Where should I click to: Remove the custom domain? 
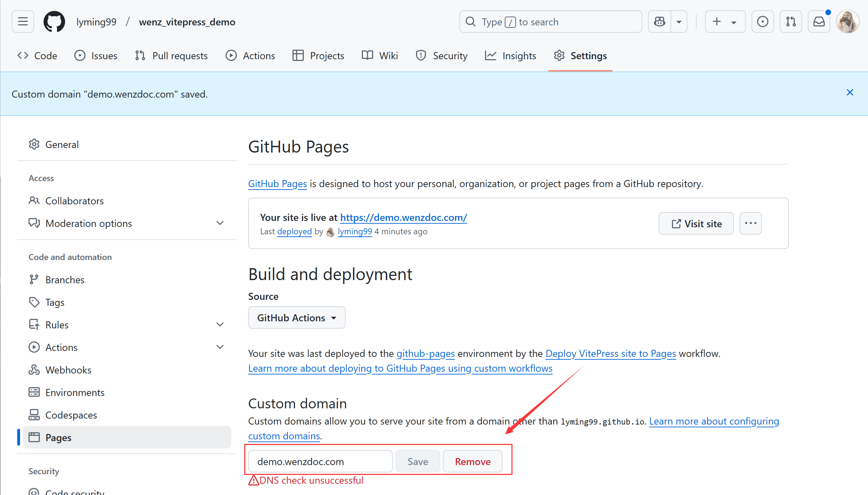pyautogui.click(x=473, y=461)
